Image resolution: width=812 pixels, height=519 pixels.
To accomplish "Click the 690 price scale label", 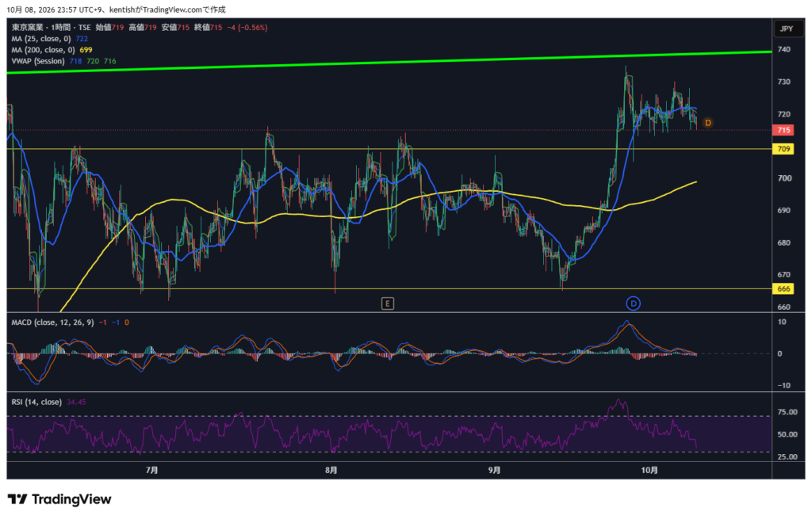I will coord(784,211).
